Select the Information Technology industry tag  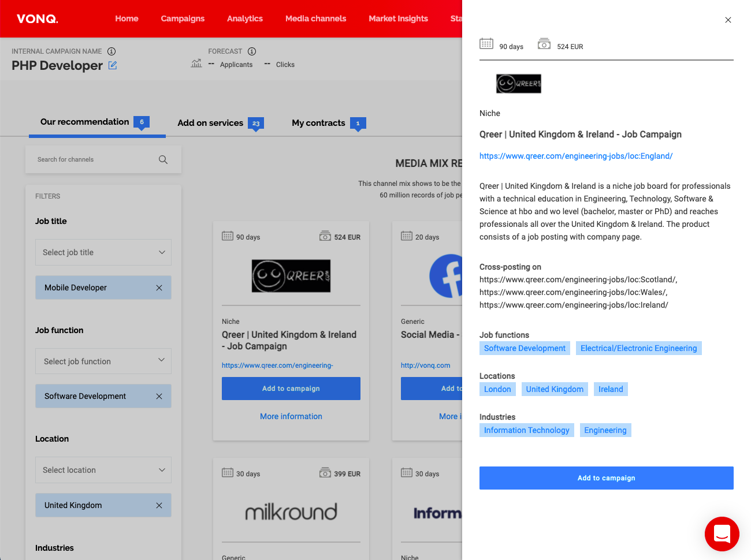coord(527,430)
